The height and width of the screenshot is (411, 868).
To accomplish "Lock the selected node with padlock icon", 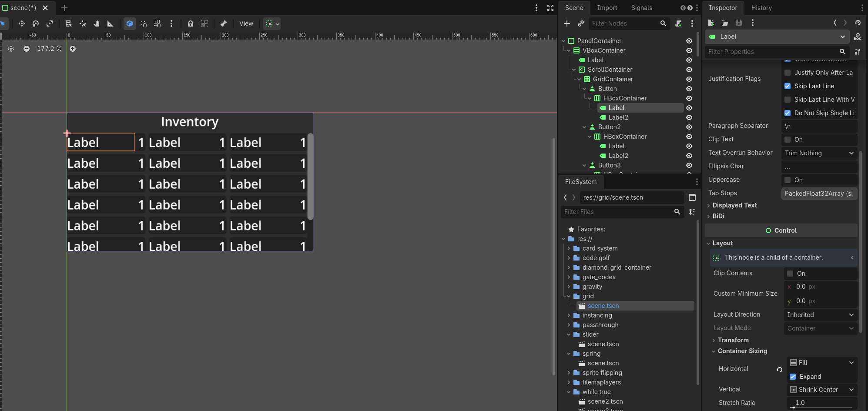I will point(190,23).
